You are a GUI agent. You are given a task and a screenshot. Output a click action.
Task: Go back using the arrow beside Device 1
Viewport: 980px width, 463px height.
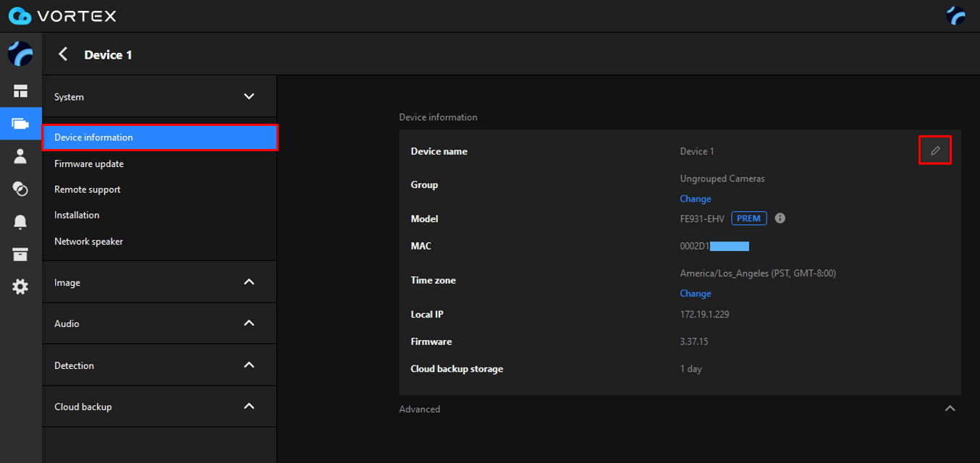tap(64, 54)
